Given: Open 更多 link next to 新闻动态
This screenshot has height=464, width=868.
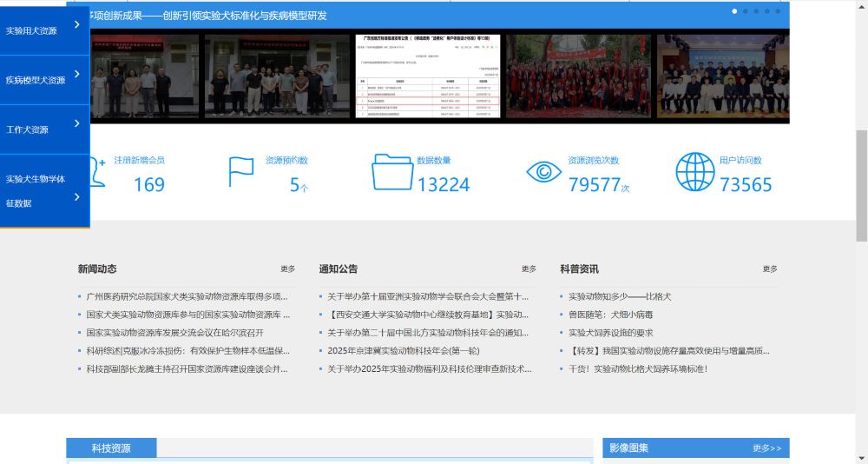Looking at the screenshot, I should click(287, 269).
